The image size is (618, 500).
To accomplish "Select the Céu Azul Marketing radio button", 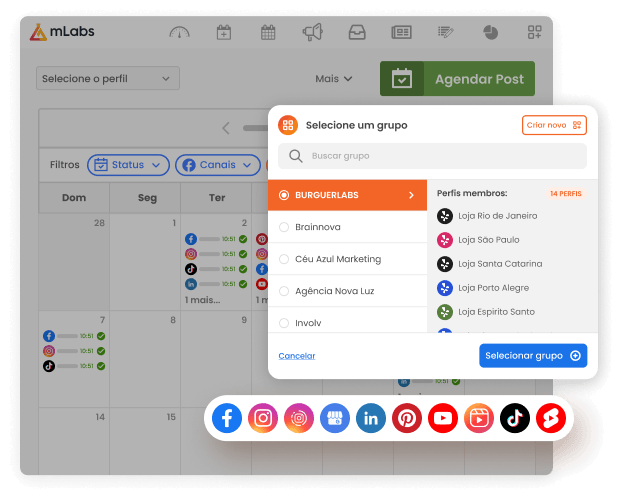I will point(284,259).
